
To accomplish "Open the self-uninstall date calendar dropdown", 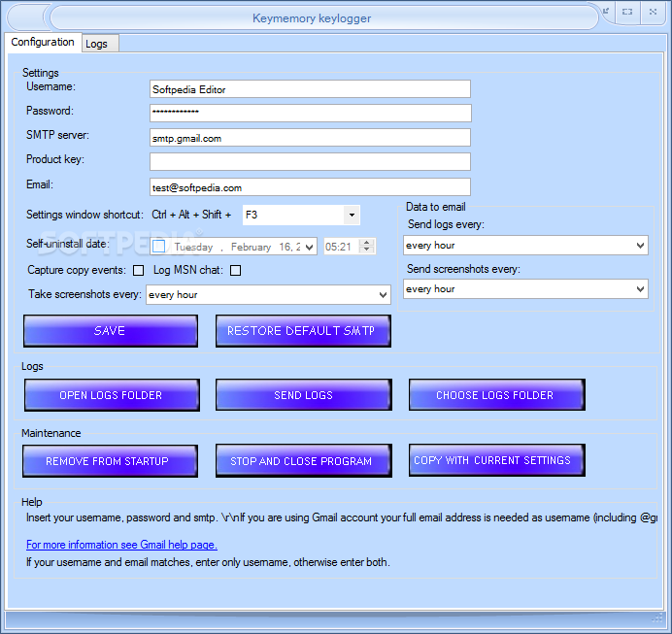I will coord(309,247).
